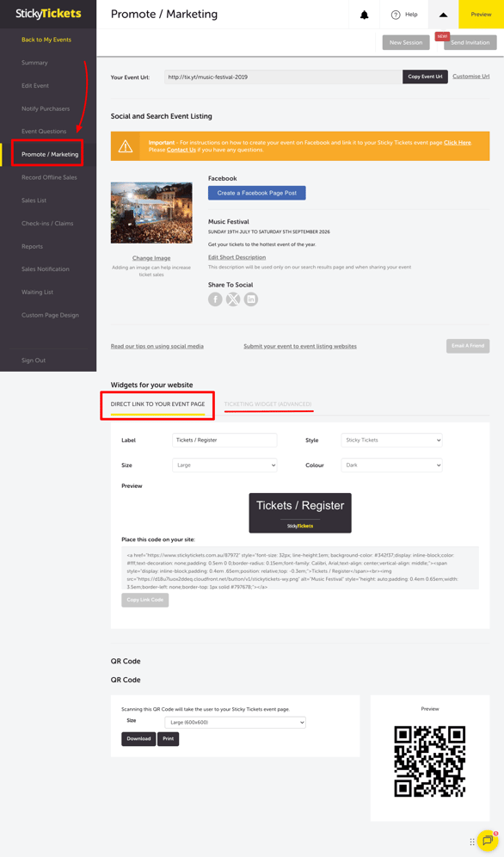Image resolution: width=504 pixels, height=857 pixels.
Task: Open Summary in the sidebar
Action: (x=34, y=63)
